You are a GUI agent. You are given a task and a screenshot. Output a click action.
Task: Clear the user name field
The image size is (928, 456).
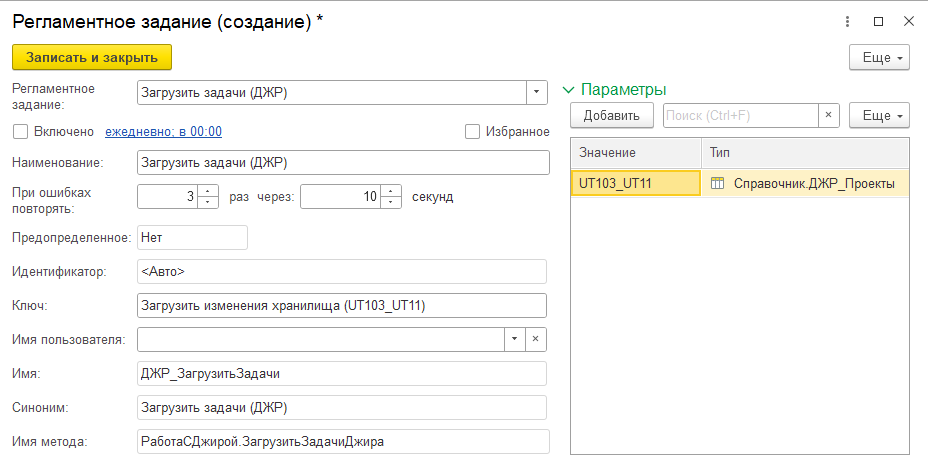click(x=536, y=339)
